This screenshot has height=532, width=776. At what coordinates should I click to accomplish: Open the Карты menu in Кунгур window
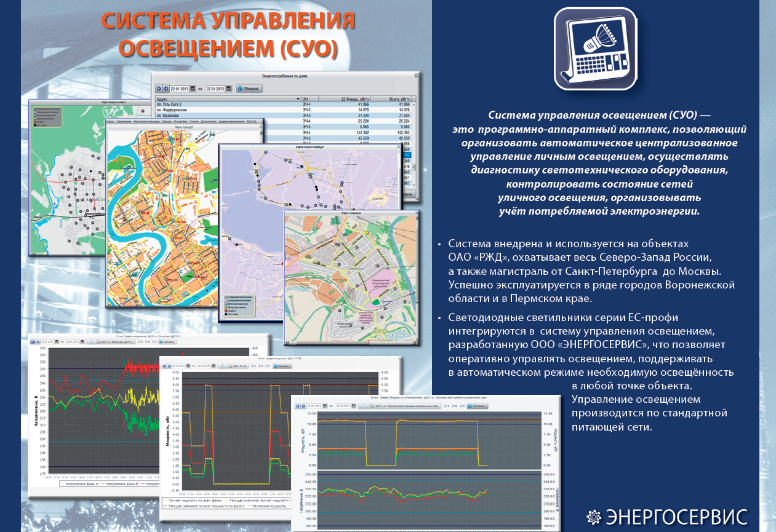(110, 122)
